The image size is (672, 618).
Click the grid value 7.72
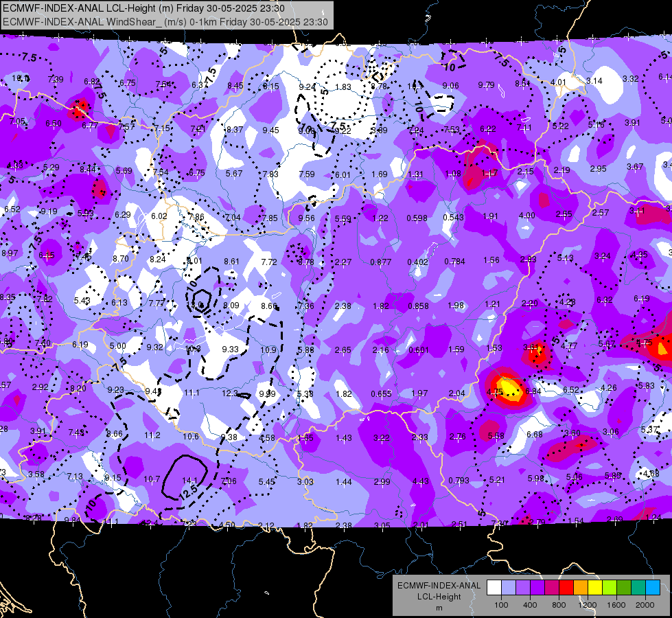pos(269,262)
